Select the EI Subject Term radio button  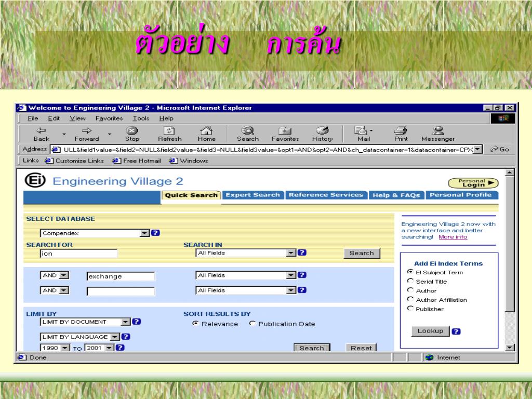click(x=410, y=272)
